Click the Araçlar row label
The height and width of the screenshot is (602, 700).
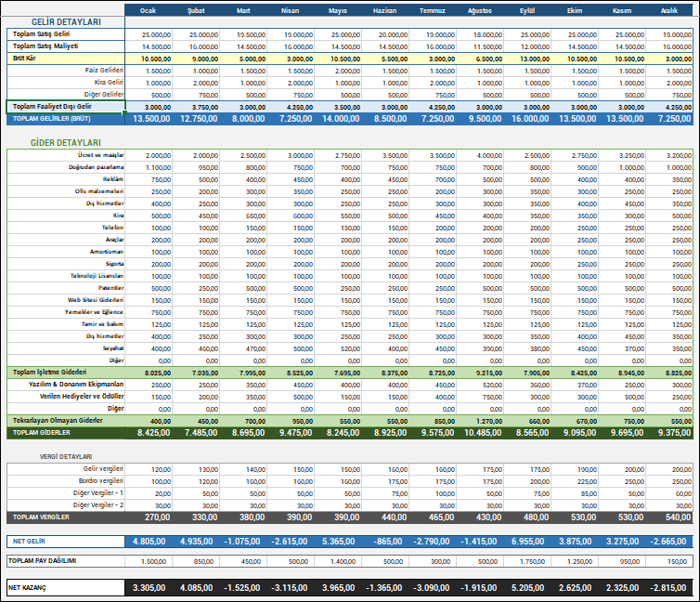[115, 240]
